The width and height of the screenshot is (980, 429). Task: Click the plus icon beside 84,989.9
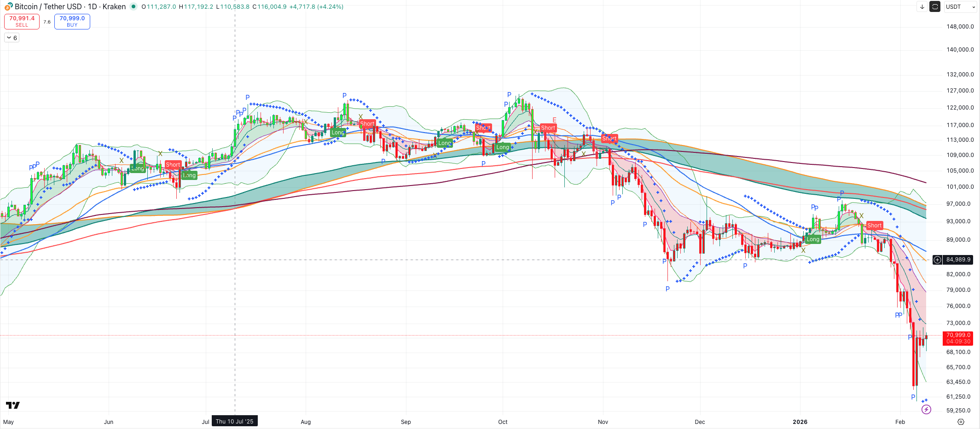[x=937, y=260]
